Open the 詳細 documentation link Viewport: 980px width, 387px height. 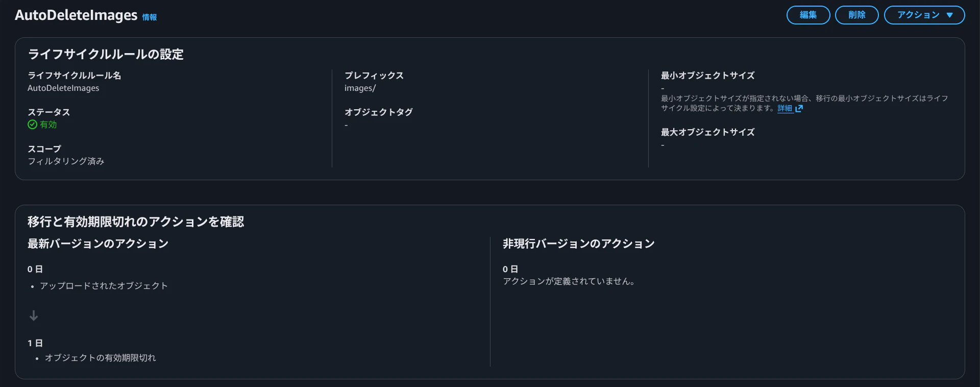pos(785,108)
